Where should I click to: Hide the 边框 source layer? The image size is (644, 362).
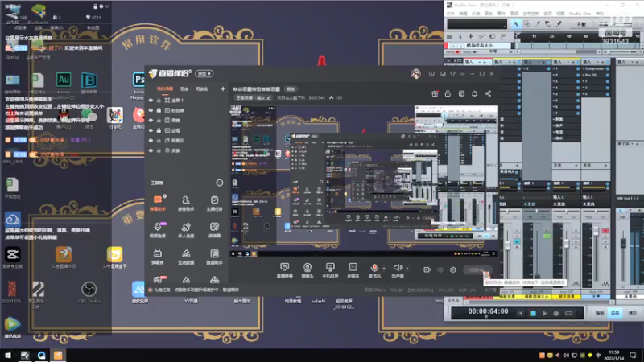coord(151,130)
